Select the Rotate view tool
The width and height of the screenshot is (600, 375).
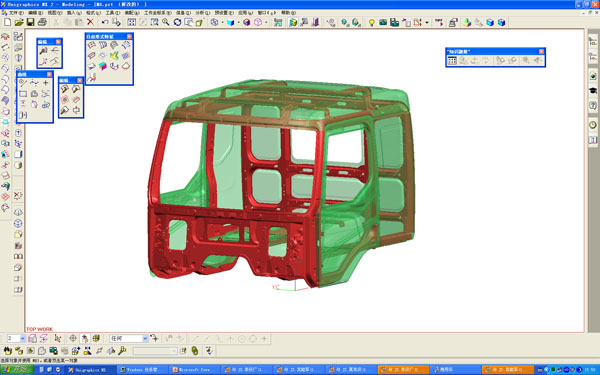(x=177, y=22)
